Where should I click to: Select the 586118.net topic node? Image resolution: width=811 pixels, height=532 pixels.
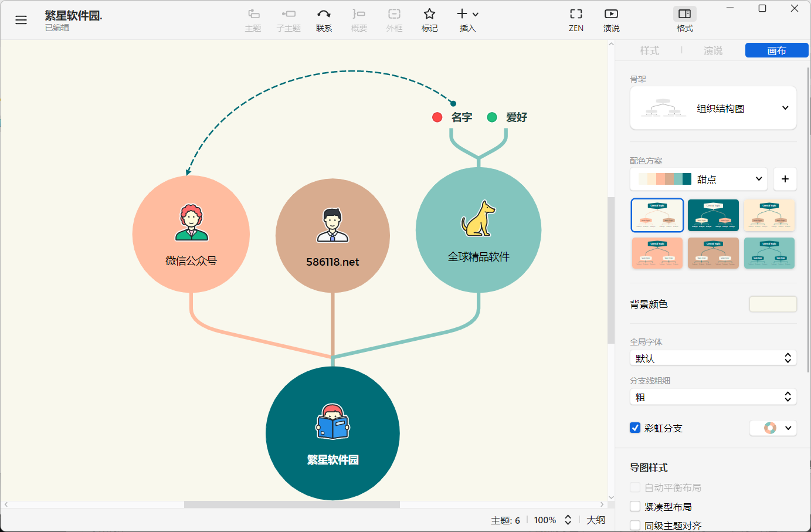[332, 236]
